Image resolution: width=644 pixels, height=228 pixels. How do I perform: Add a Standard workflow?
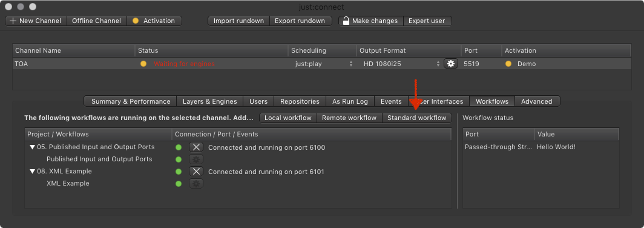tap(417, 118)
